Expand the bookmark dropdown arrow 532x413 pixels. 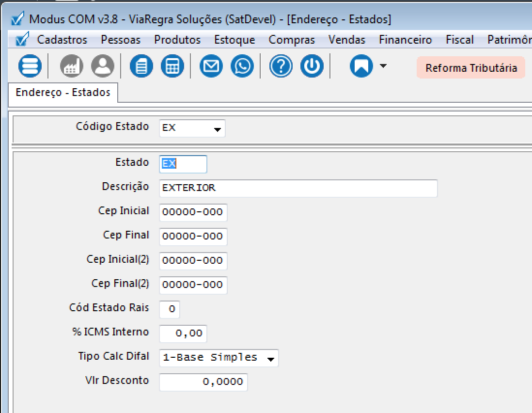pyautogui.click(x=383, y=66)
